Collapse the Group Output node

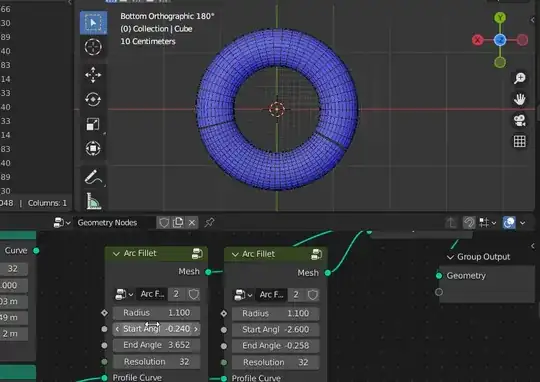click(450, 257)
